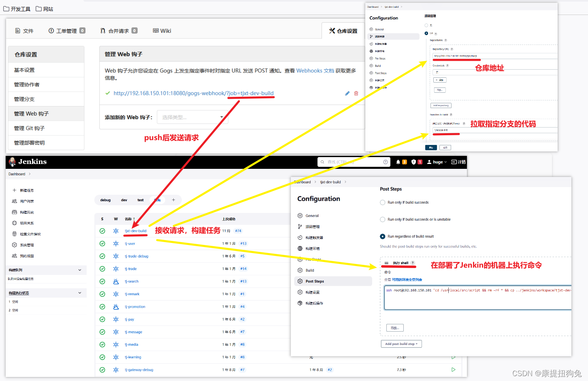Click 项目关系 icon in Jenkins sidebar
This screenshot has width=588, height=381.
tap(15, 223)
